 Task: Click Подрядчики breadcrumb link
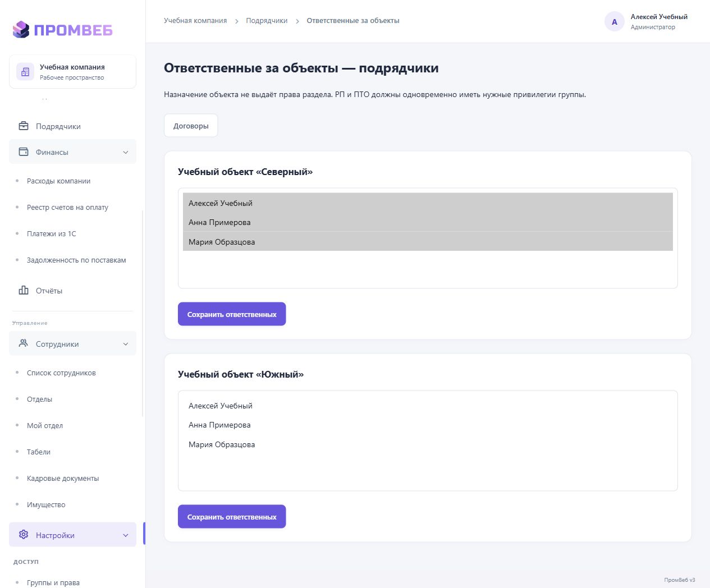tap(267, 21)
